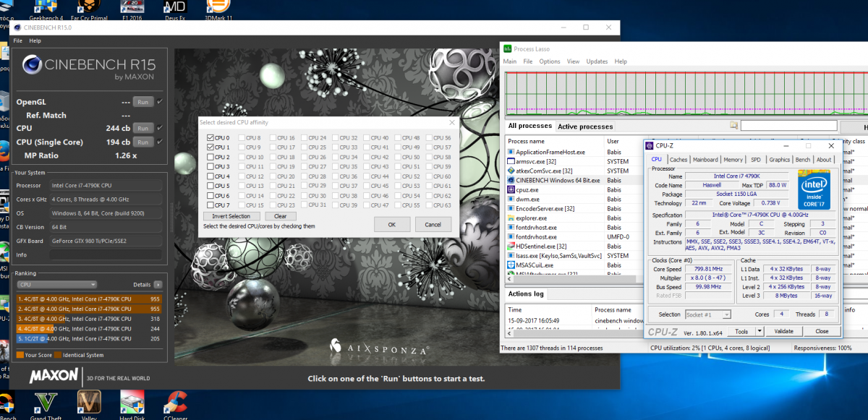The width and height of the screenshot is (868, 420).
Task: Sort by the User column header
Action: (623, 141)
